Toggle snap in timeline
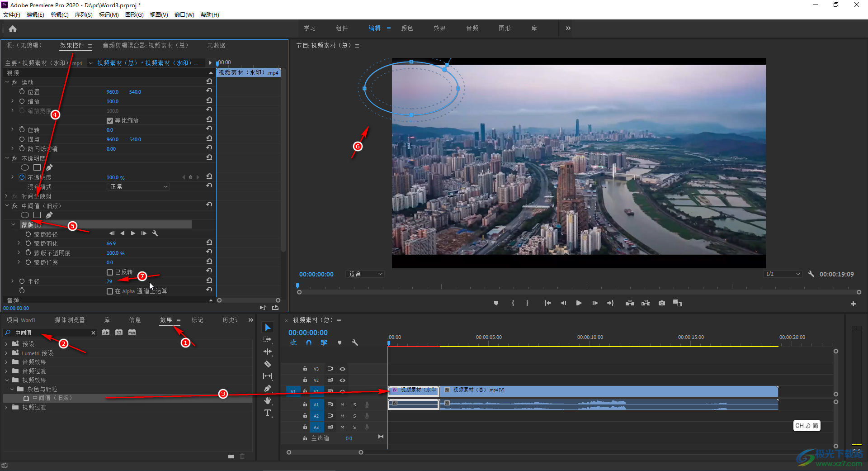 click(308, 343)
